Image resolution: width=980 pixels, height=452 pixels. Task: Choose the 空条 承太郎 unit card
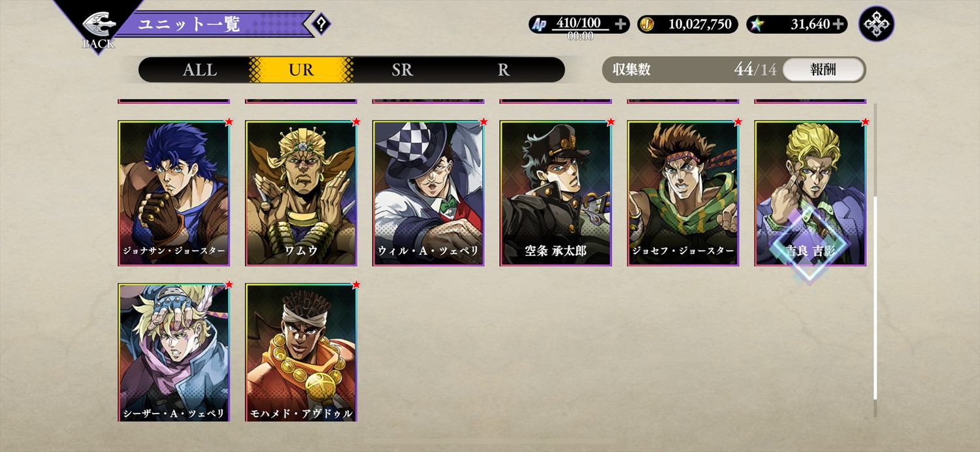[x=556, y=193]
